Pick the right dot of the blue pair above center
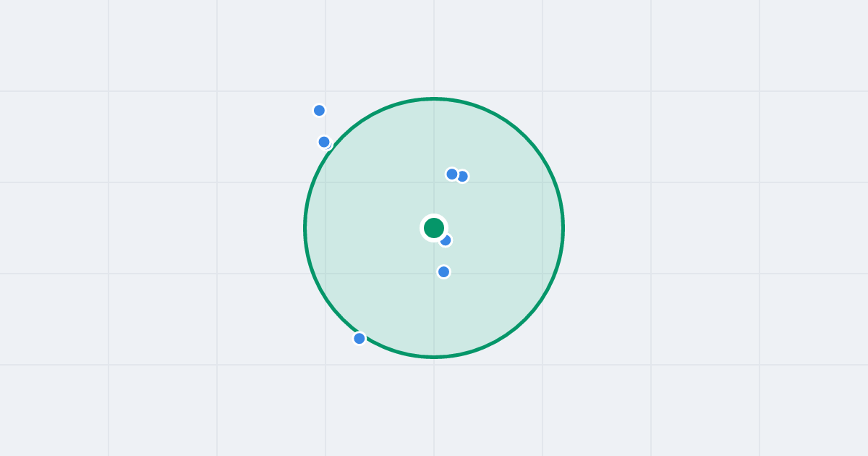 463,177
